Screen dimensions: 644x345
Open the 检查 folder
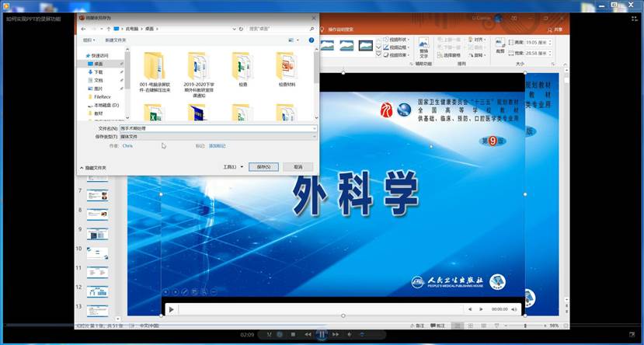(242, 69)
